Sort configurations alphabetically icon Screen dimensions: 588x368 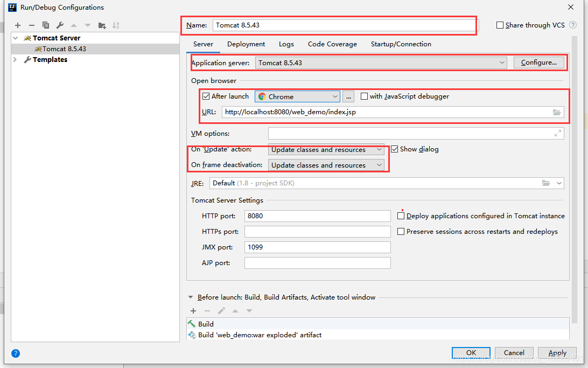click(116, 25)
